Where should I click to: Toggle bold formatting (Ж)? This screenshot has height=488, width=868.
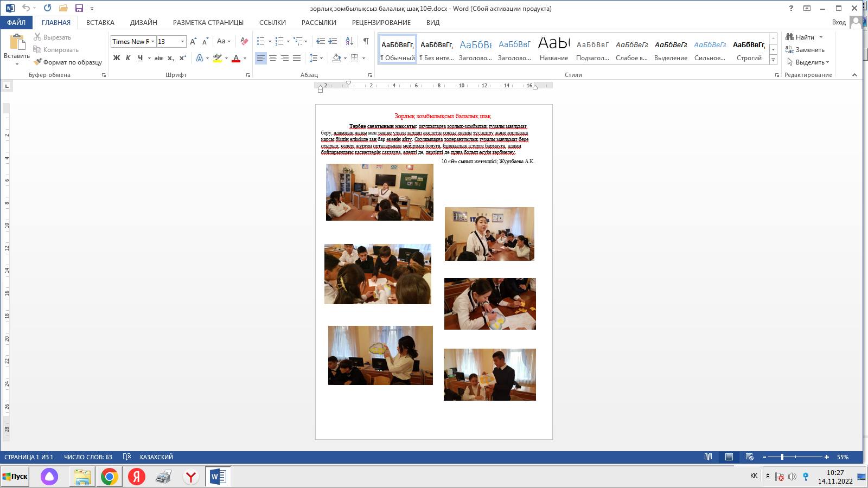point(117,58)
